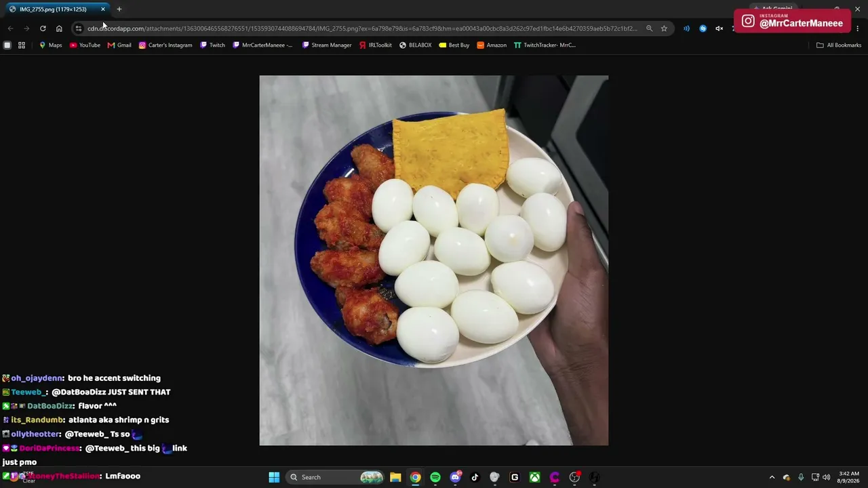Image resolution: width=868 pixels, height=488 pixels.
Task: Open the clock showing 3:42 AM
Action: click(849, 477)
